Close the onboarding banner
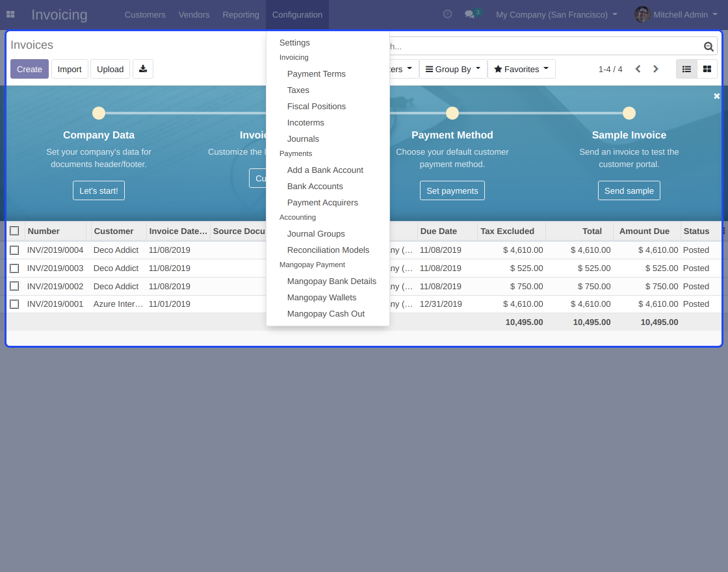728x572 pixels. coord(716,96)
